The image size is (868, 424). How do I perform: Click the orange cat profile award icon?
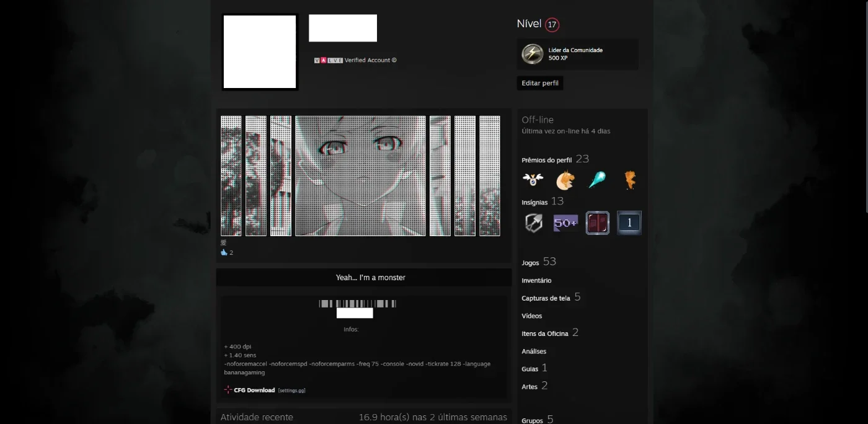click(x=565, y=180)
